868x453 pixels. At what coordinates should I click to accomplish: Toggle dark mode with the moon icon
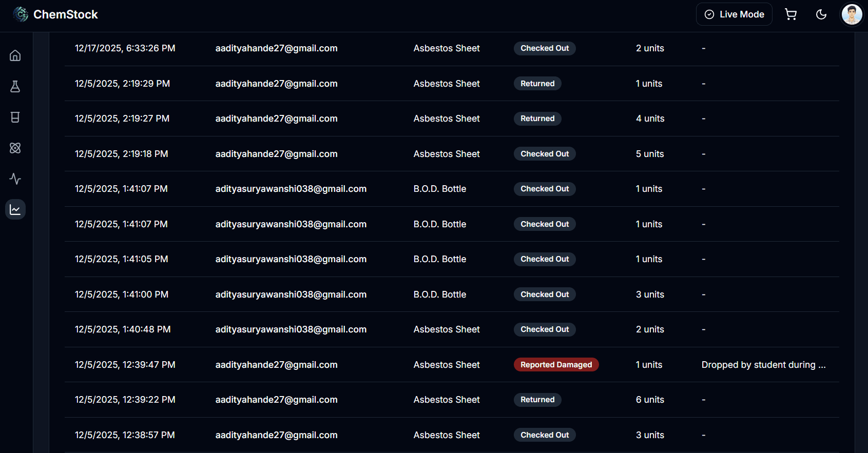(821, 14)
